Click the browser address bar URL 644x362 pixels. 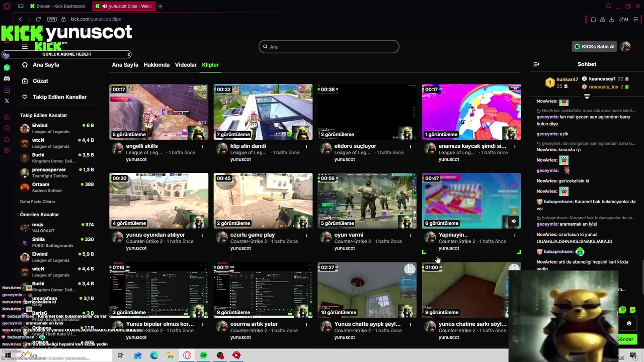(x=96, y=19)
